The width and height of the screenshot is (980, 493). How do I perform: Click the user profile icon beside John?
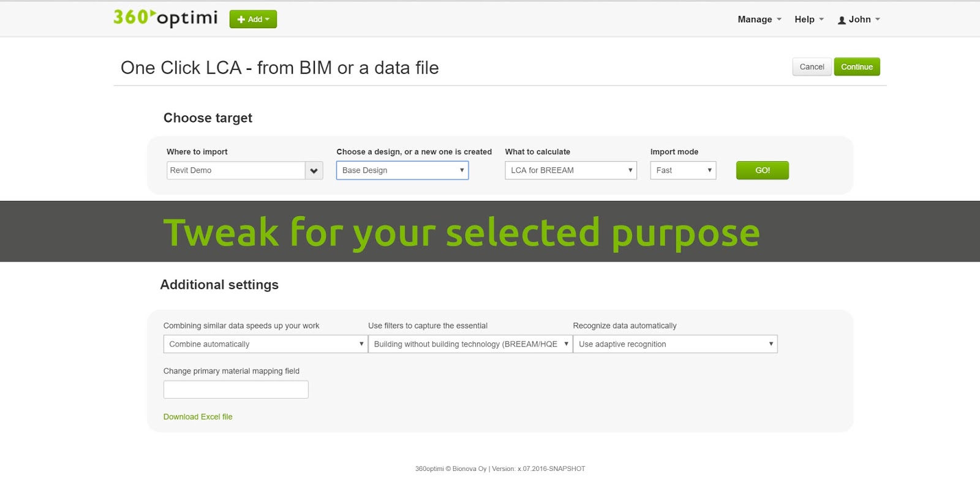pos(842,19)
